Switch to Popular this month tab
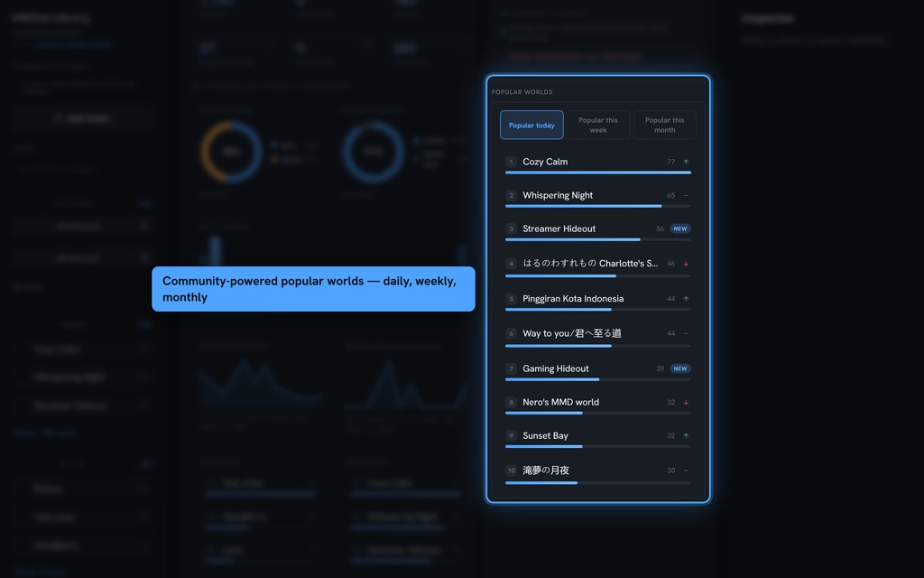 [665, 125]
